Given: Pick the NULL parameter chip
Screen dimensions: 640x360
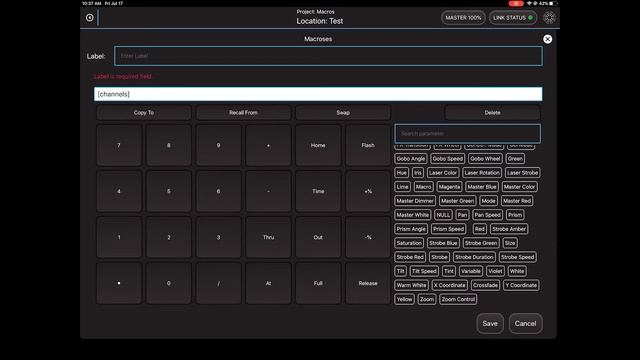Looking at the screenshot, I should point(443,215).
